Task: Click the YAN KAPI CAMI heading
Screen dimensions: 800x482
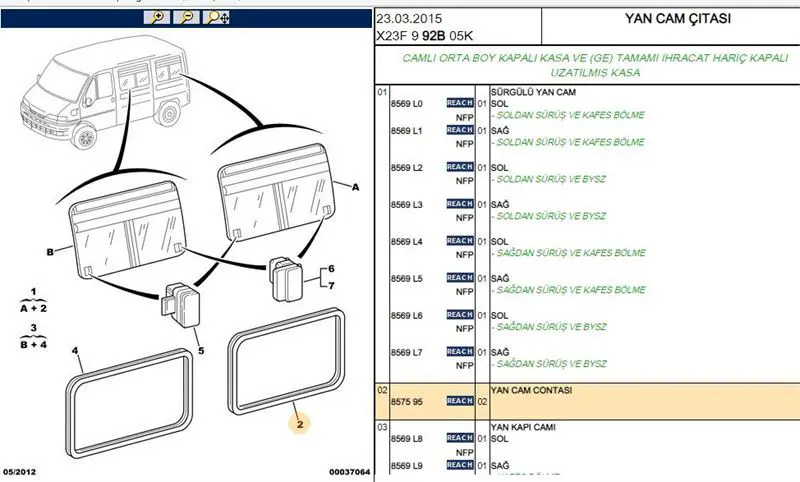Action: tap(522, 427)
